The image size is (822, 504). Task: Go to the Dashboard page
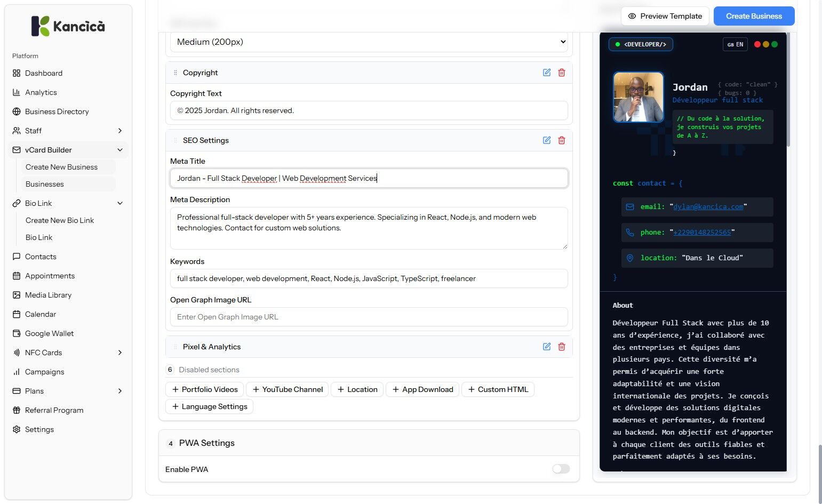coord(68,73)
